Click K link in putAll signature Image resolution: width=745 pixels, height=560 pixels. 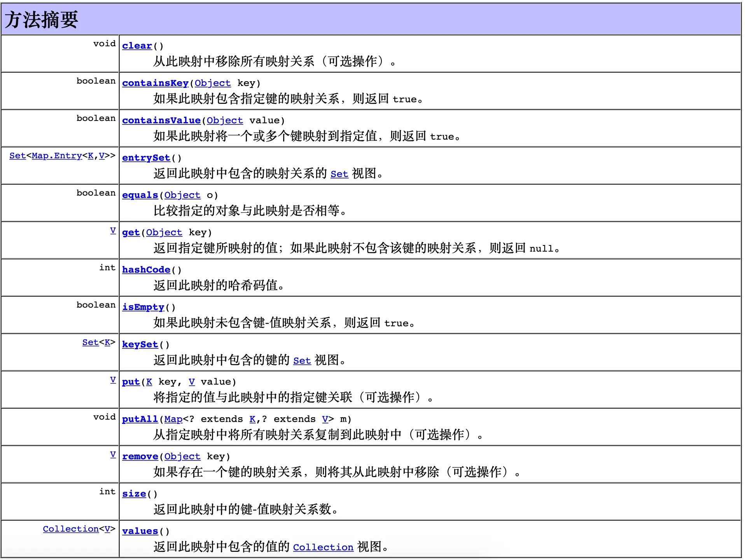(252, 419)
